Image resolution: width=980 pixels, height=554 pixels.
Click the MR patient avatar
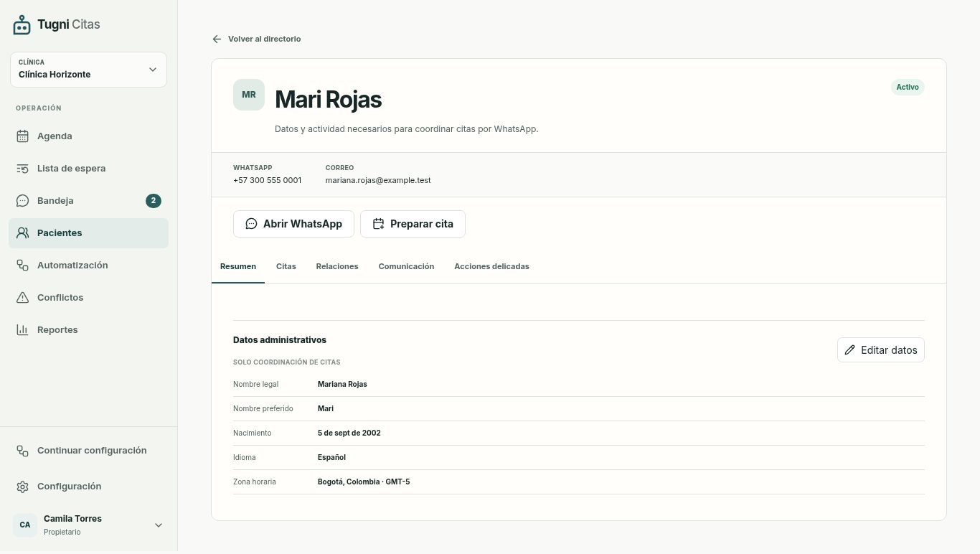(x=249, y=95)
